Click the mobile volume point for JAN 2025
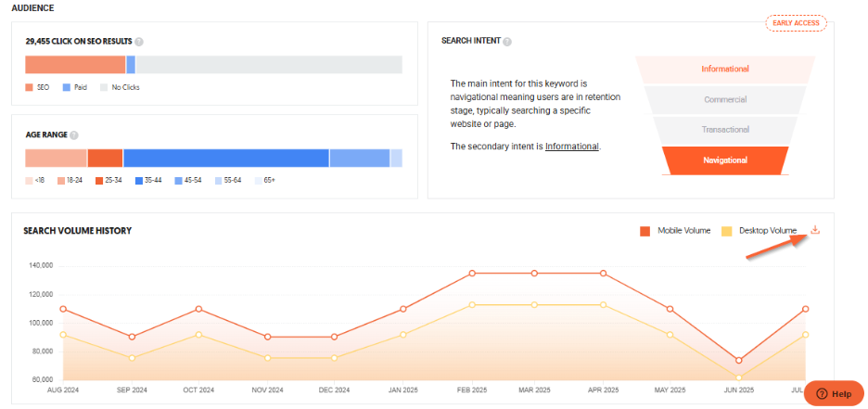Image resolution: width=868 pixels, height=409 pixels. click(403, 309)
